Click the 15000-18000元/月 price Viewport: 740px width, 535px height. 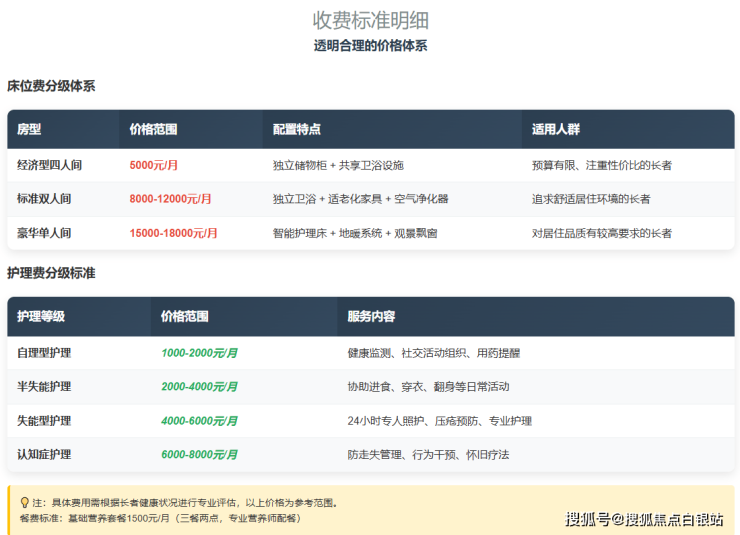click(173, 233)
